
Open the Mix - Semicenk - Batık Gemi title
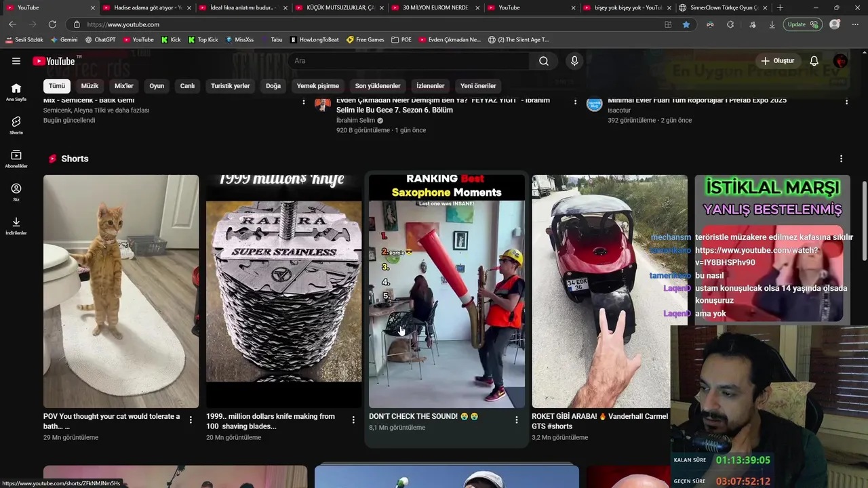click(89, 100)
